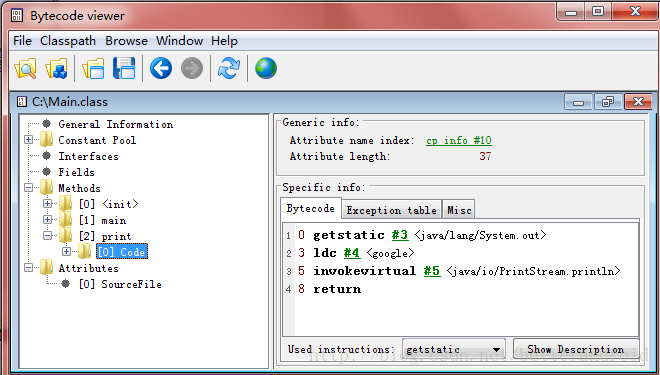Click the open class file toolbar icon

(25, 68)
